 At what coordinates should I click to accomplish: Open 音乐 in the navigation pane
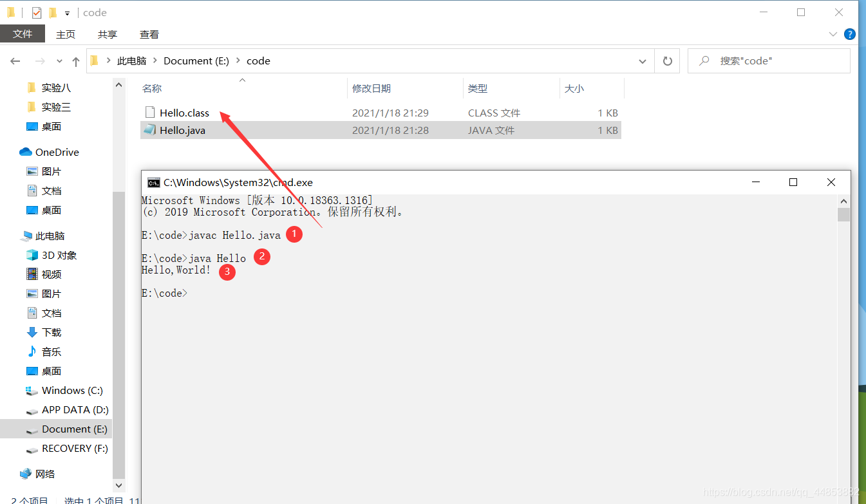(x=51, y=351)
